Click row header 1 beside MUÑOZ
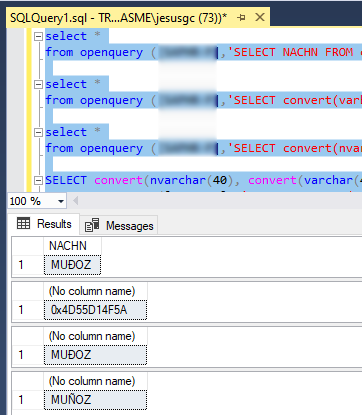Viewport: 362px width, 415px height. pyautogui.click(x=28, y=400)
